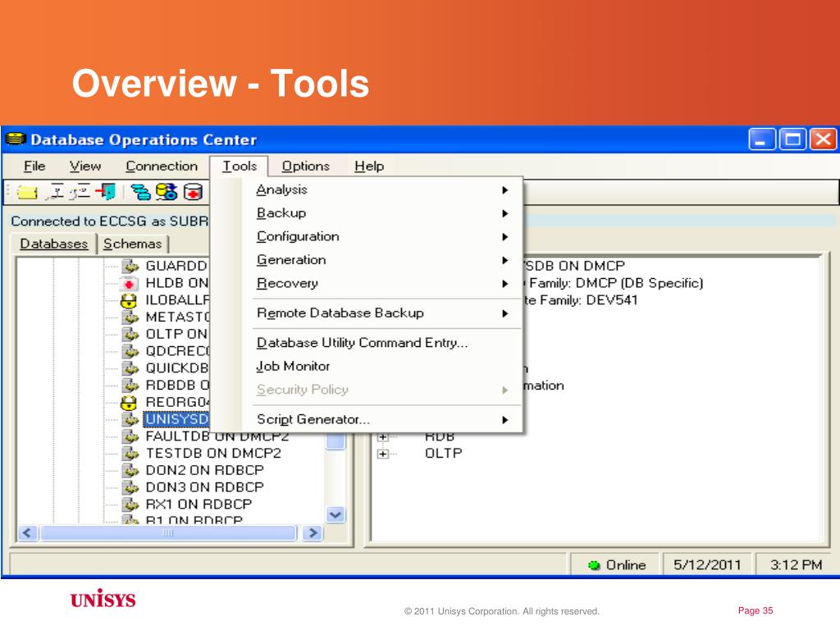Select the RDBDB database row
The width and height of the screenshot is (840, 630).
tap(177, 386)
